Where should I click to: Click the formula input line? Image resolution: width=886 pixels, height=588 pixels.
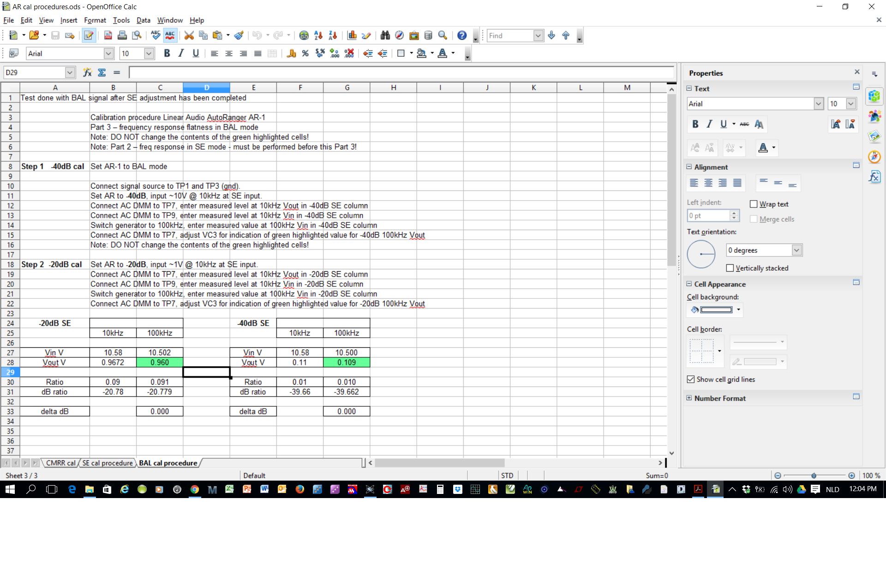[x=401, y=72]
